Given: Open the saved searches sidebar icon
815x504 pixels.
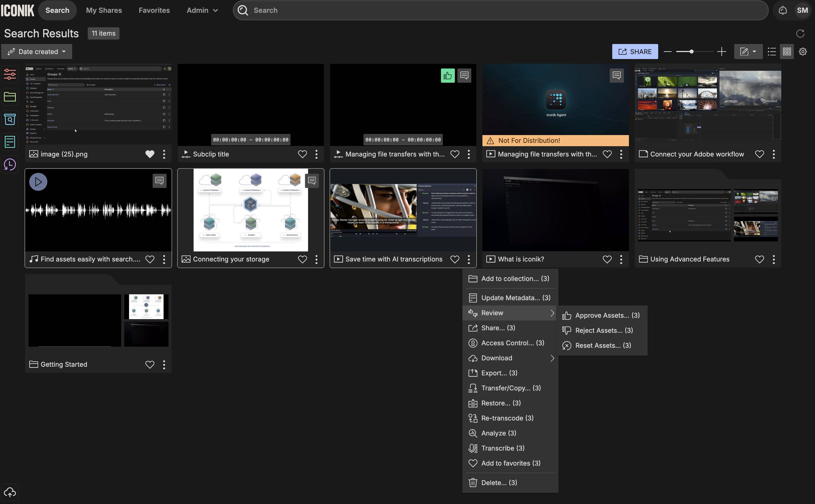Looking at the screenshot, I should click(10, 119).
